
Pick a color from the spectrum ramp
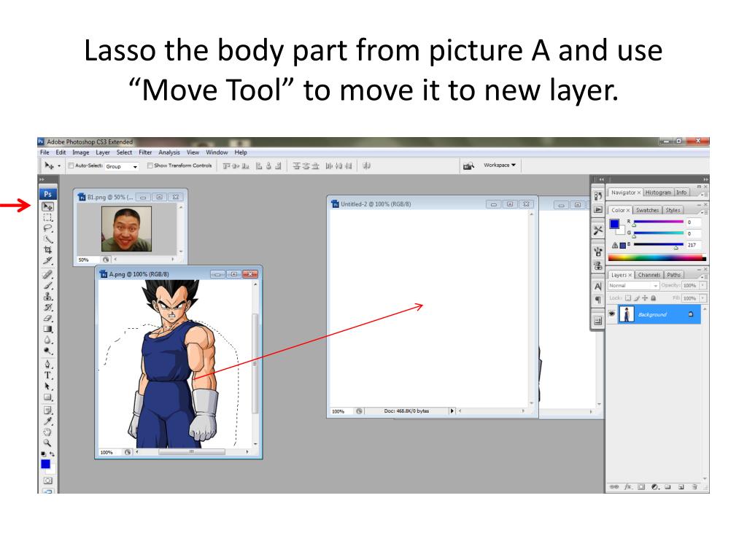pyautogui.click(x=657, y=257)
